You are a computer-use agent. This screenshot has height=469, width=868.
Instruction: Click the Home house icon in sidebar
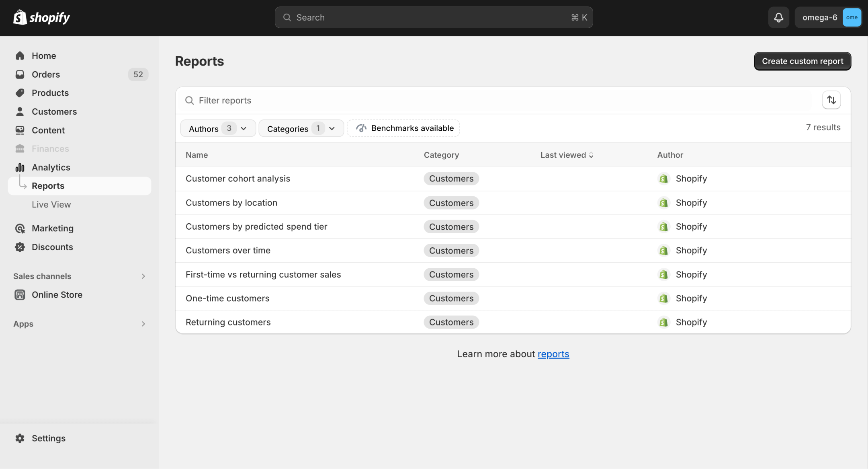[x=20, y=56]
